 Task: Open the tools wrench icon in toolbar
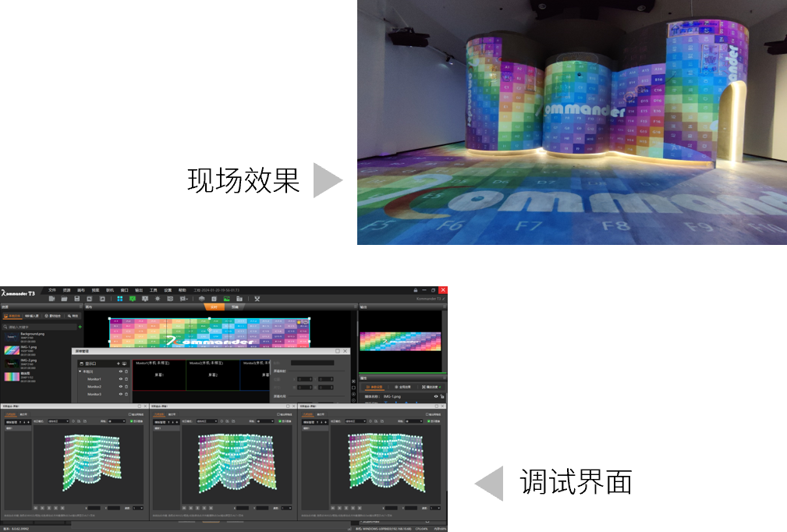[x=257, y=299]
